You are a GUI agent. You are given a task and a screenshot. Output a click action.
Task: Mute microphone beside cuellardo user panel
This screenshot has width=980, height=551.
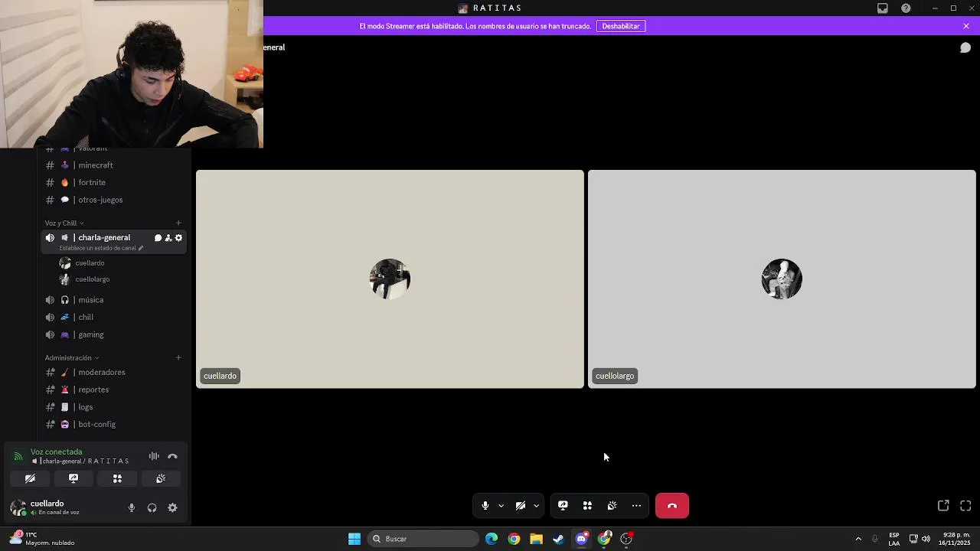132,507
